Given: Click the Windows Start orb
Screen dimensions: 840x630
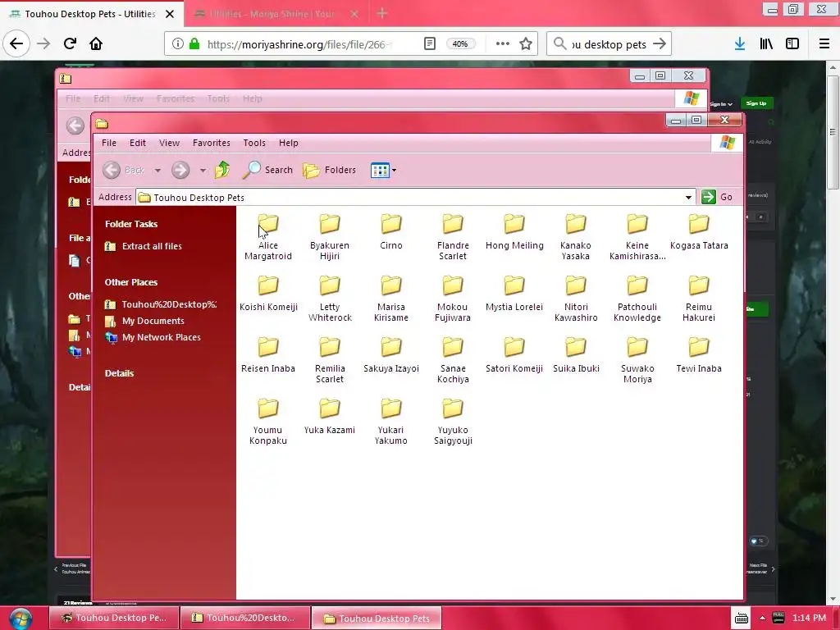Looking at the screenshot, I should [20, 619].
